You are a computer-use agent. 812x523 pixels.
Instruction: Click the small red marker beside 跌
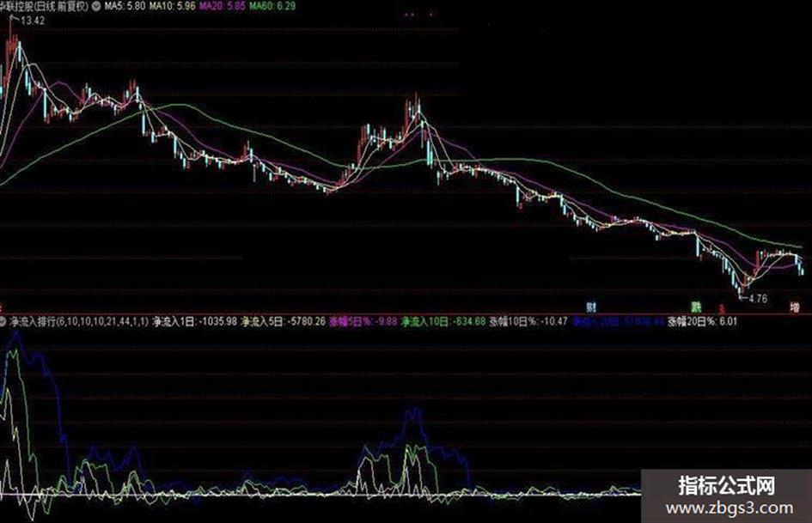point(722,308)
